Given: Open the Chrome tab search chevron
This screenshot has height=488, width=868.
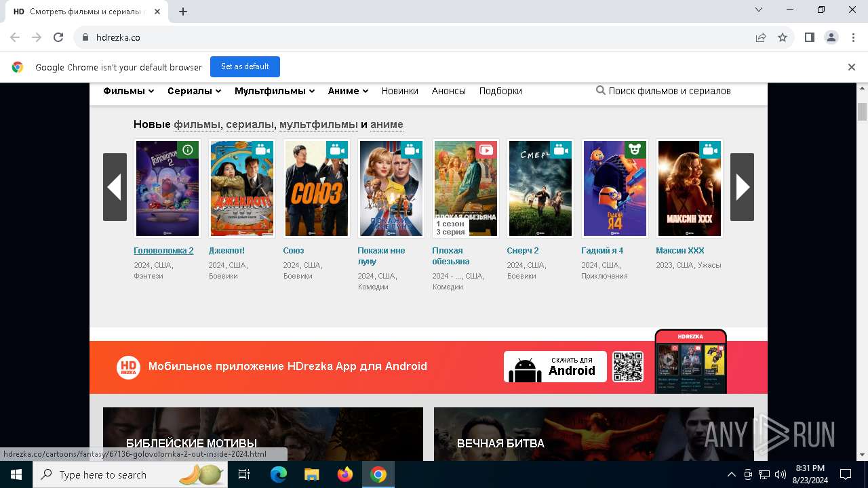Looking at the screenshot, I should [x=759, y=10].
